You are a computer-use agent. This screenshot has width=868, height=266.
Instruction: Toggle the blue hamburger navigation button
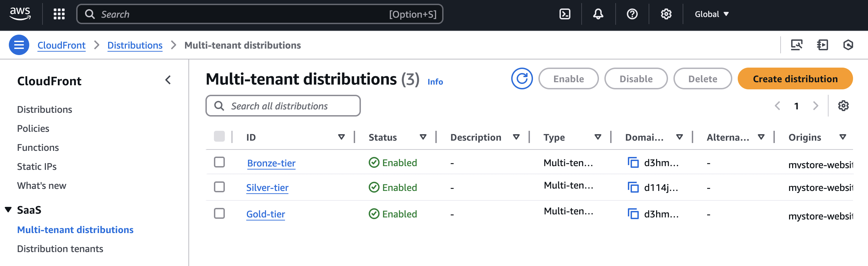click(x=19, y=45)
